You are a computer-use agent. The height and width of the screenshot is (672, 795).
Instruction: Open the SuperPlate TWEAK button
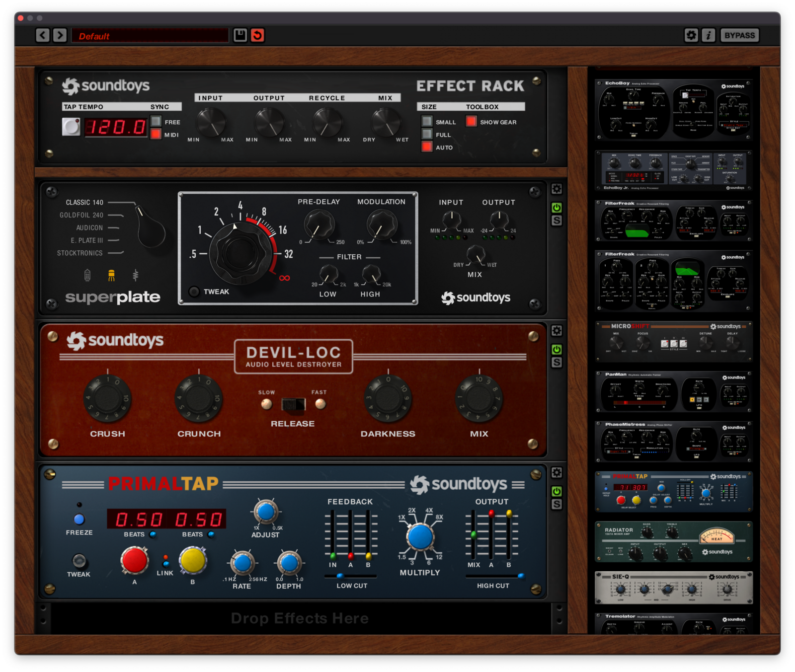pyautogui.click(x=194, y=292)
